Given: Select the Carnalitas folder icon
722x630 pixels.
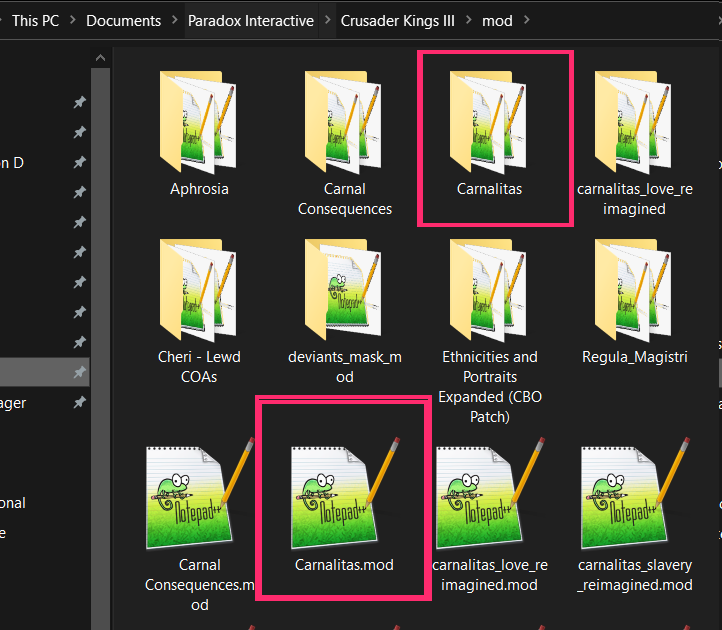Looking at the screenshot, I should [488, 122].
